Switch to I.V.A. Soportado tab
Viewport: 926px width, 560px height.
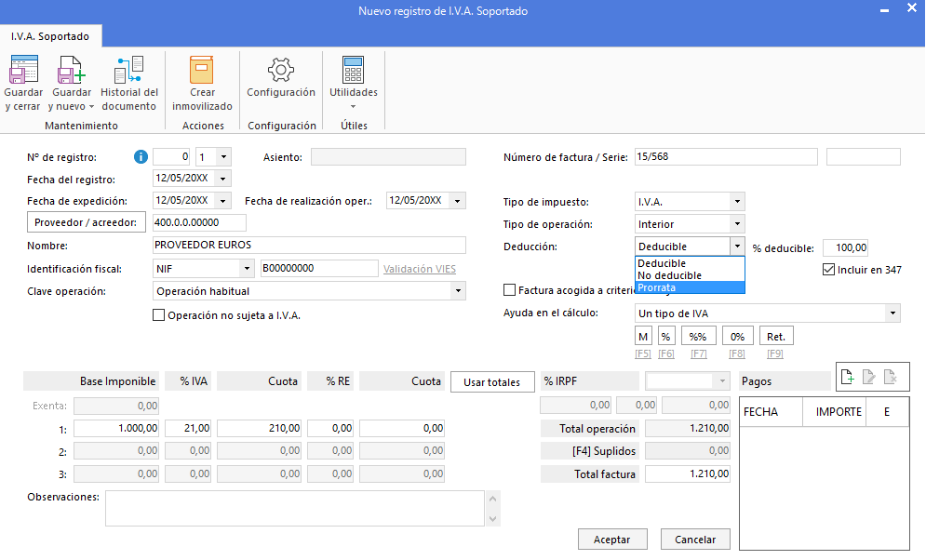point(50,36)
